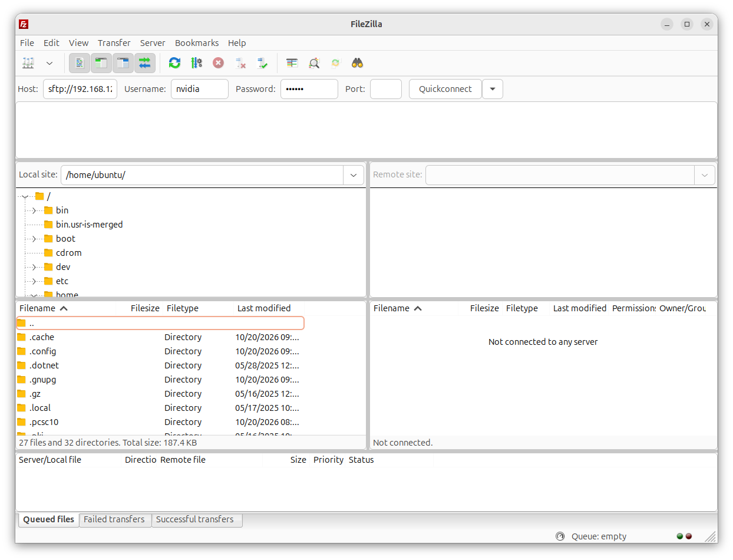The width and height of the screenshot is (733, 560).
Task: Toggle directory comparison
Action: [x=314, y=62]
